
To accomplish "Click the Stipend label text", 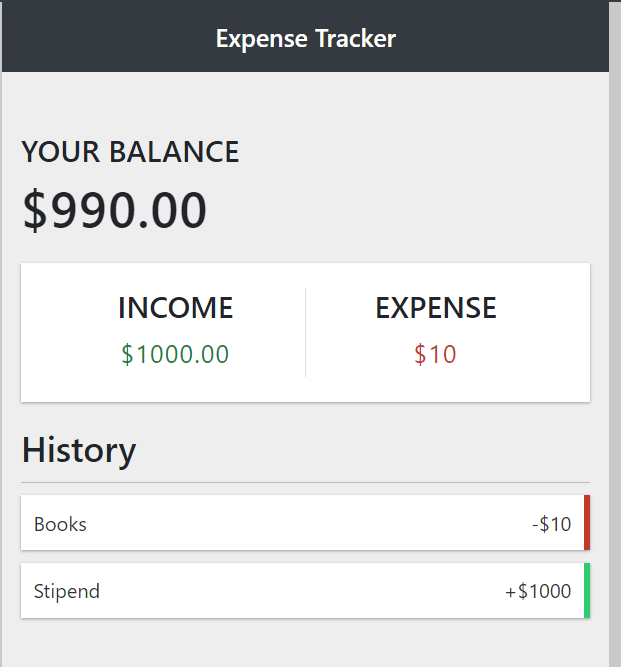I will tap(67, 591).
